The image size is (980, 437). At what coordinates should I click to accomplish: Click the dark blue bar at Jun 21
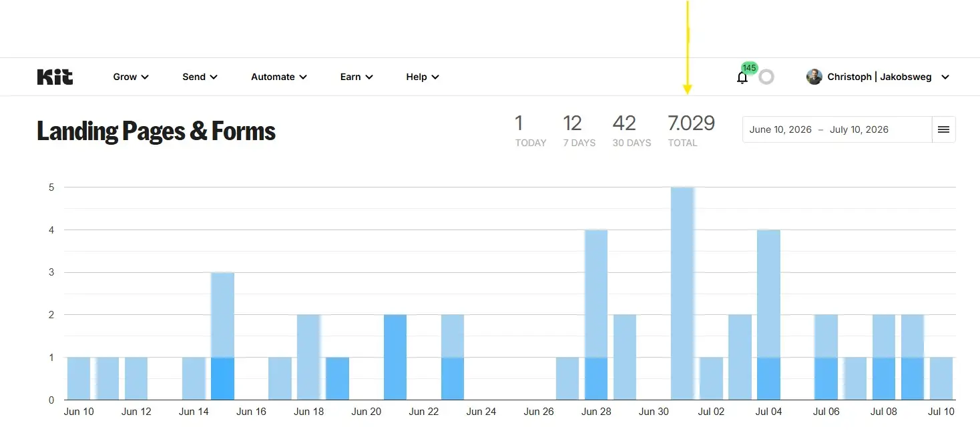395,358
